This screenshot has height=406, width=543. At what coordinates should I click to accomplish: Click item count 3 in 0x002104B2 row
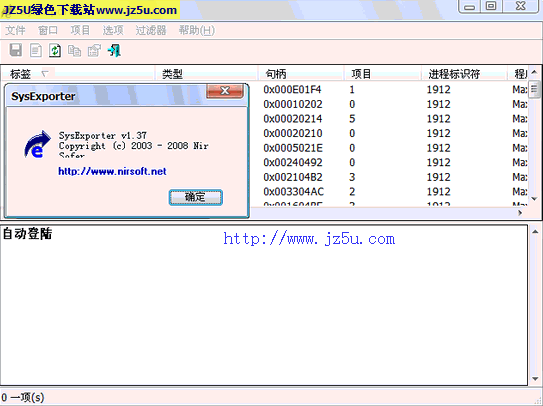pos(352,177)
